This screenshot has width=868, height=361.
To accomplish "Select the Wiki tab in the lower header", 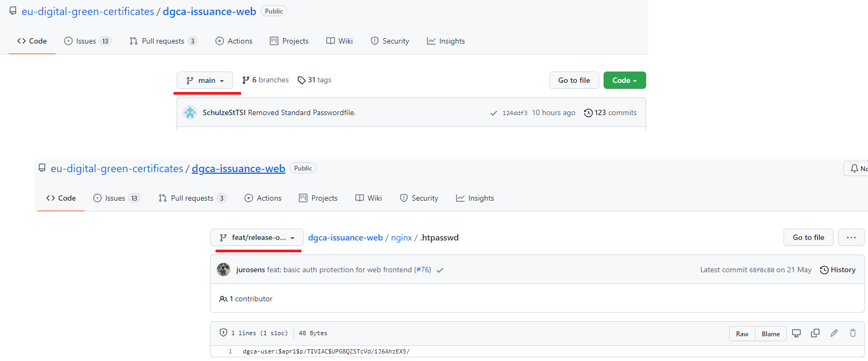I will coord(368,198).
